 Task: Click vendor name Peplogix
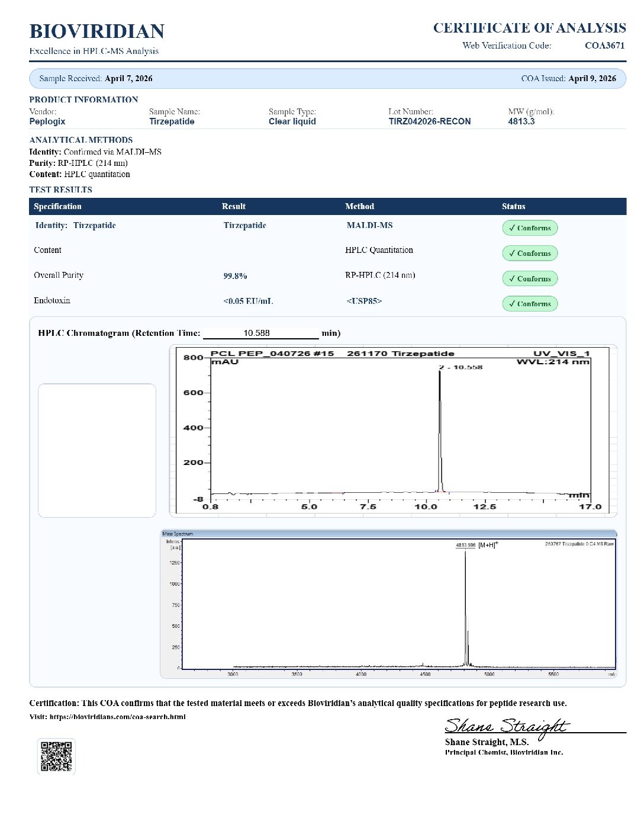(x=47, y=121)
